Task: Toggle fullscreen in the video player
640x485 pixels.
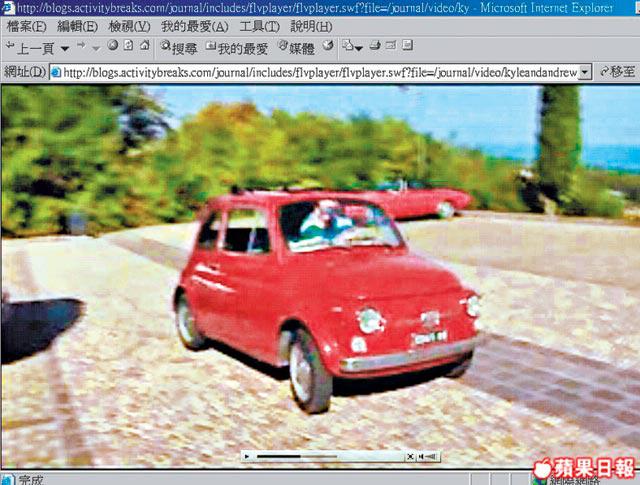Action: click(410, 456)
